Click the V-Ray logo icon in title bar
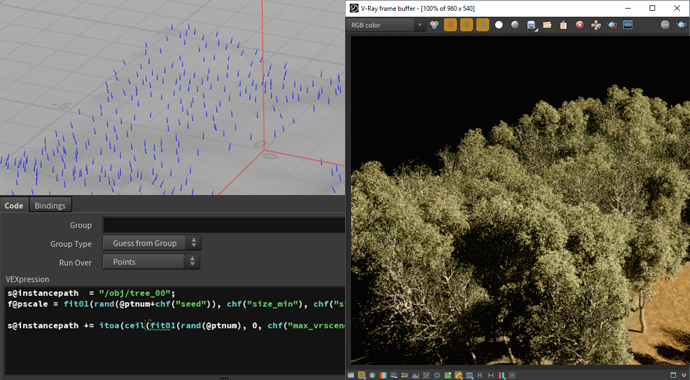This screenshot has height=380, width=690. point(353,8)
